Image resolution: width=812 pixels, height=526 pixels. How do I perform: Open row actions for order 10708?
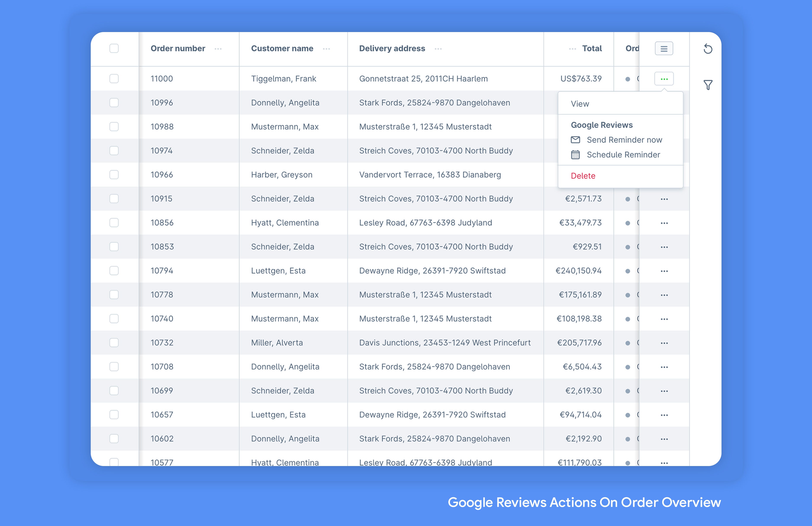tap(664, 367)
